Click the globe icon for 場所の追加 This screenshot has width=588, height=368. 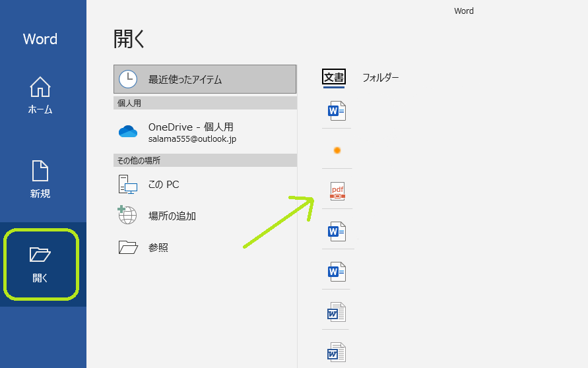click(x=127, y=216)
